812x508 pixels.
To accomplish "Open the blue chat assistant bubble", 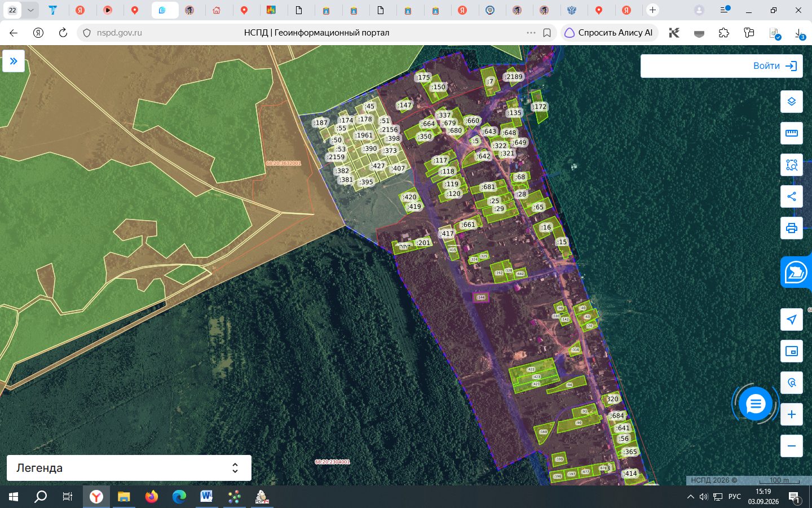I will [755, 404].
